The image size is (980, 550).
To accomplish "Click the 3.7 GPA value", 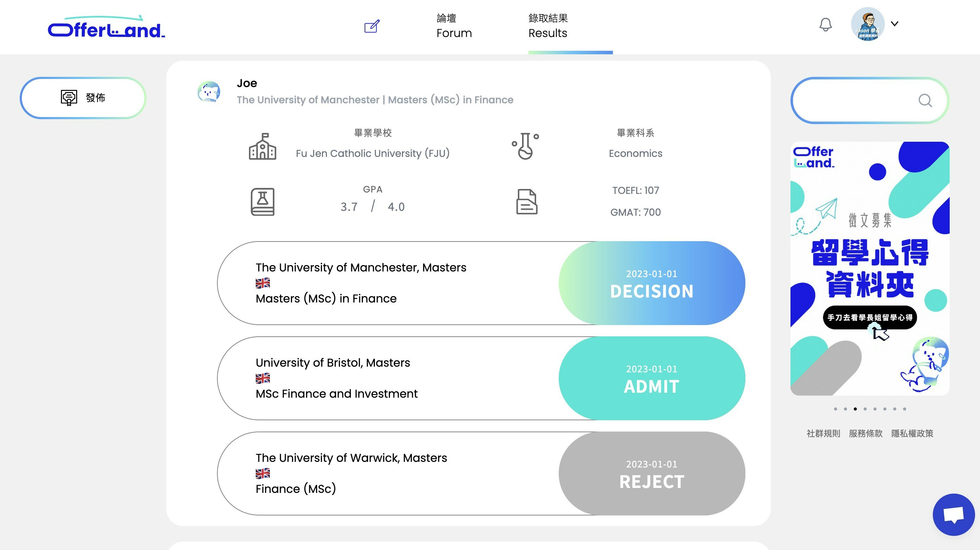I will [x=349, y=207].
